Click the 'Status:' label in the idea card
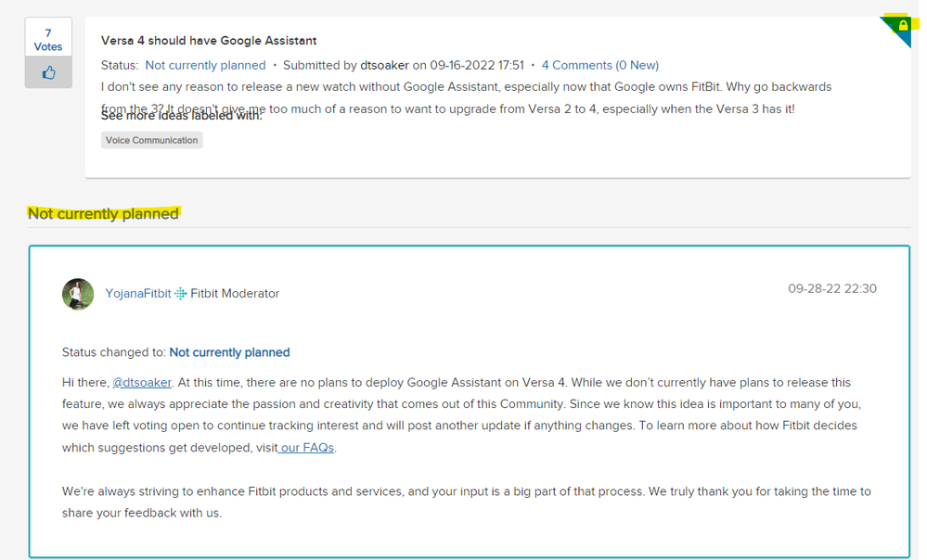The image size is (927, 560). [120, 65]
